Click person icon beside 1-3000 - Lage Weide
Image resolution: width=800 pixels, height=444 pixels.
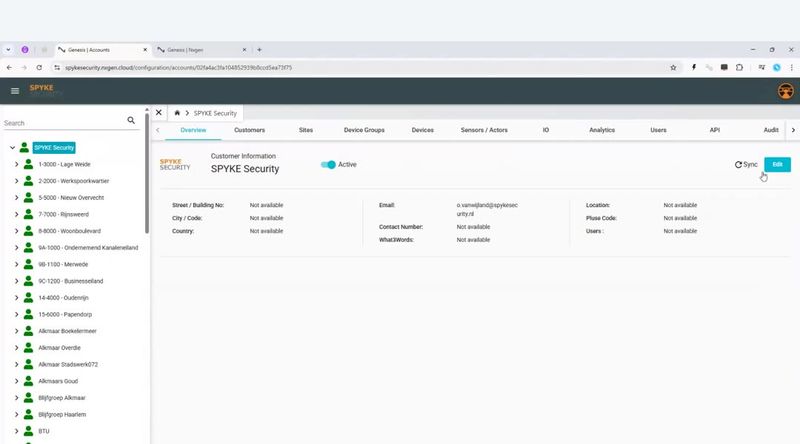click(x=29, y=164)
